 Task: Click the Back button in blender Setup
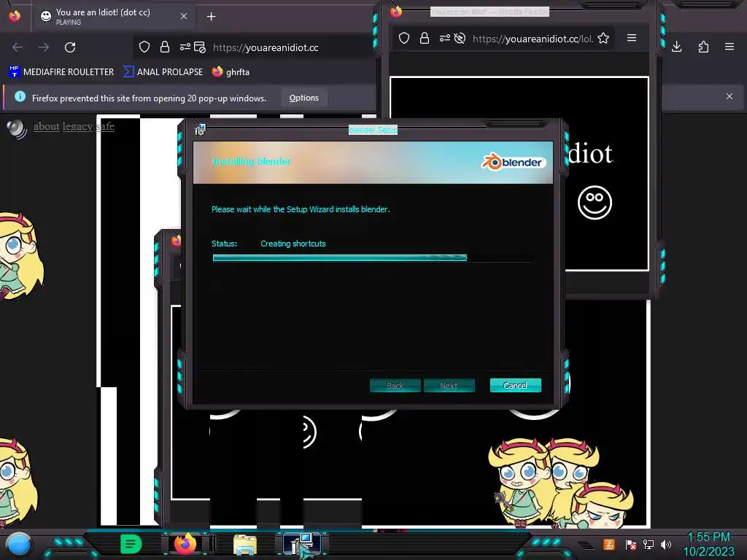(395, 385)
